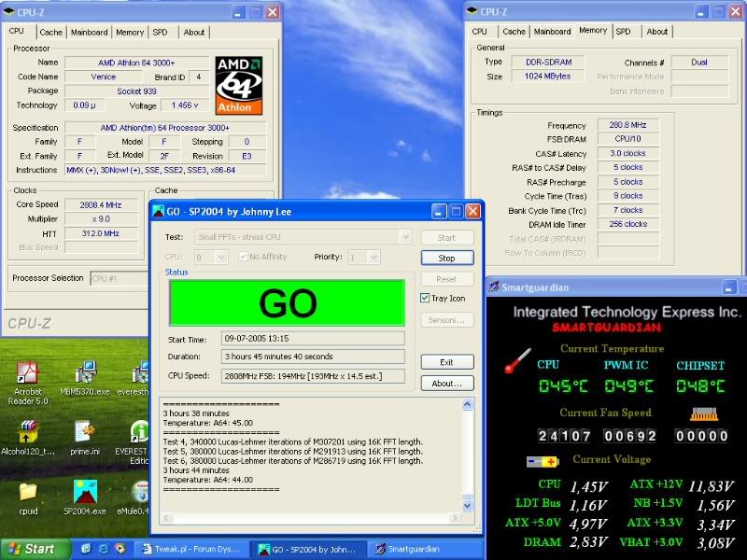
Task: Click the CPU Speed field in SP2004
Action: coord(313,376)
